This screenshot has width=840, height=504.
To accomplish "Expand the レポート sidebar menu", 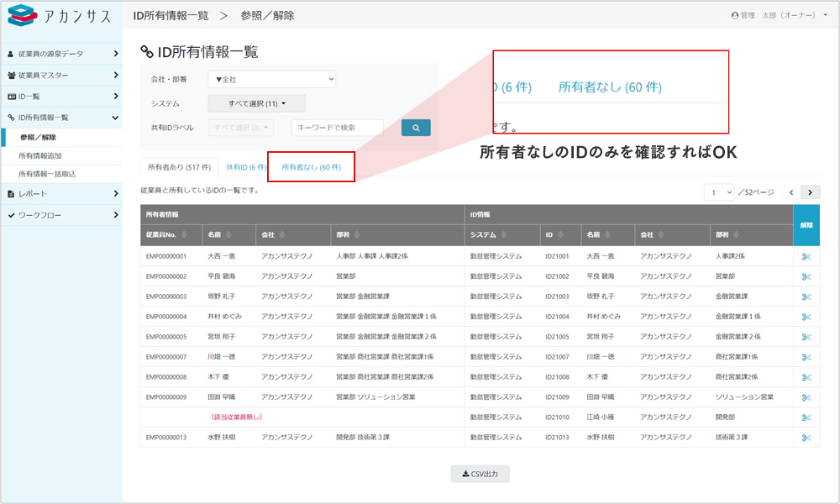I will [x=61, y=194].
